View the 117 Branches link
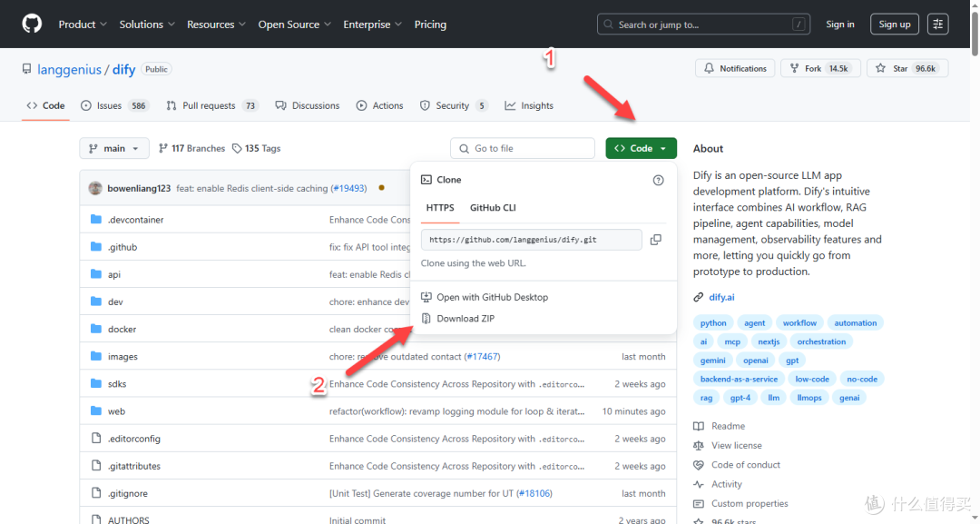The image size is (980, 524). point(191,148)
